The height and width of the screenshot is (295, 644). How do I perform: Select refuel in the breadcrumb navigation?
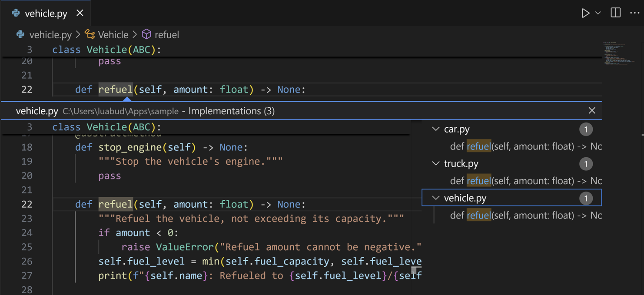point(167,34)
